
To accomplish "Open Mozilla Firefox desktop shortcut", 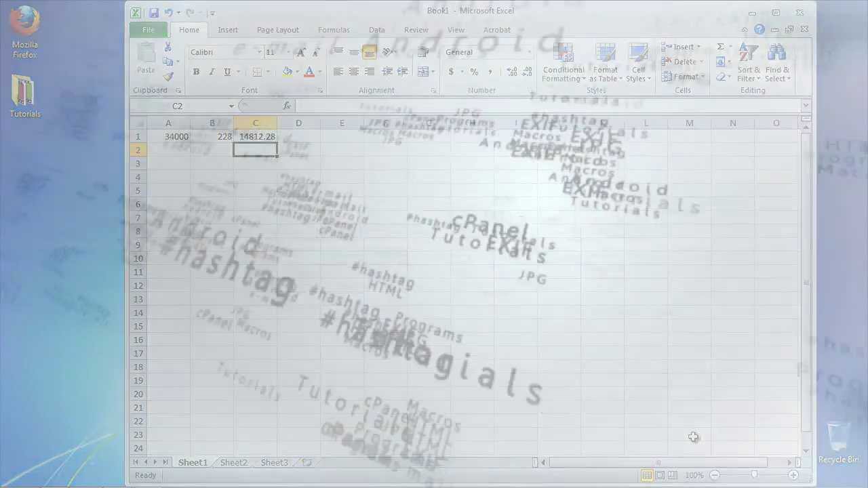I will pyautogui.click(x=25, y=33).
